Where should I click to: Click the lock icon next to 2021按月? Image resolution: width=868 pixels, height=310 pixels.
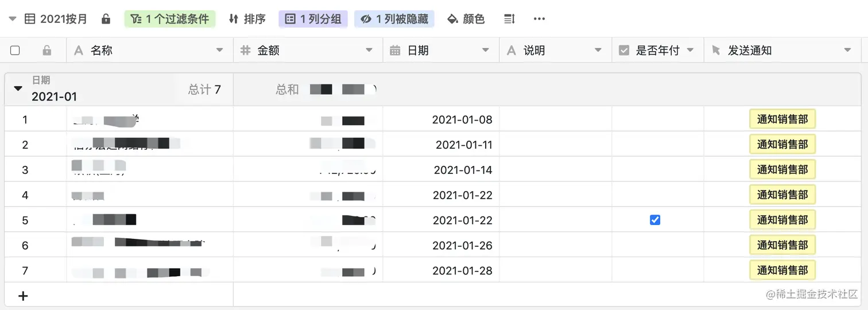coord(106,19)
